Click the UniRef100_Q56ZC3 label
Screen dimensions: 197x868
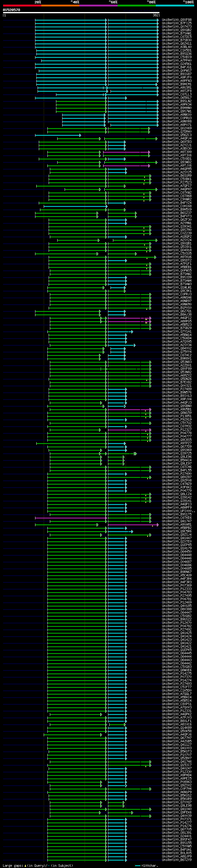click(177, 135)
